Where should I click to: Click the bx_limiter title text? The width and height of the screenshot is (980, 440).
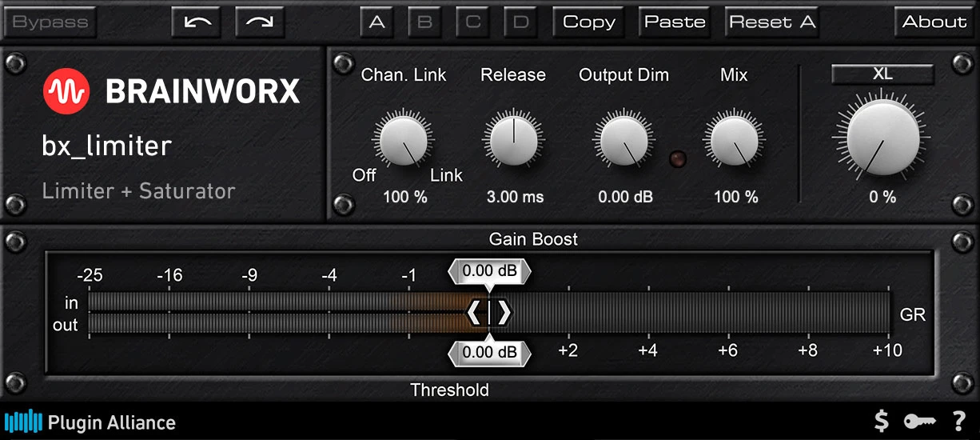pos(107,147)
